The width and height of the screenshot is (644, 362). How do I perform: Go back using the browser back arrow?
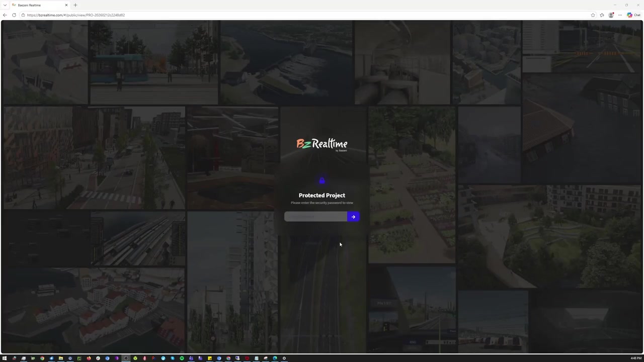point(5,15)
